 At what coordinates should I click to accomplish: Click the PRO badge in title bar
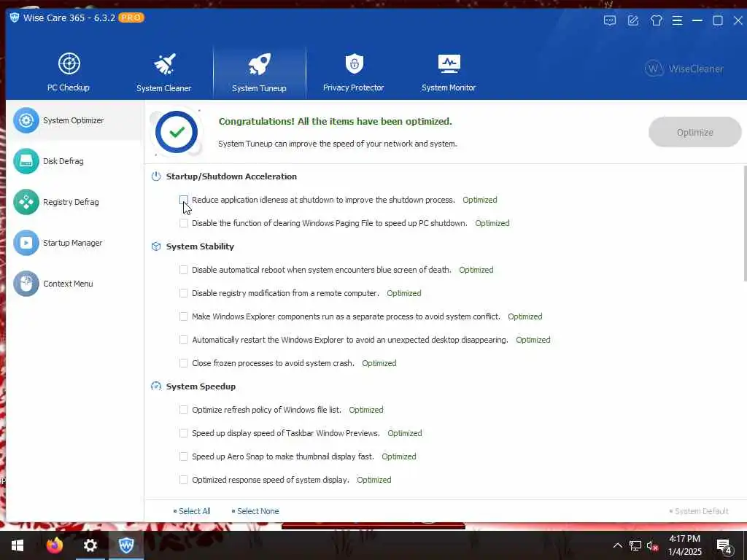point(131,17)
